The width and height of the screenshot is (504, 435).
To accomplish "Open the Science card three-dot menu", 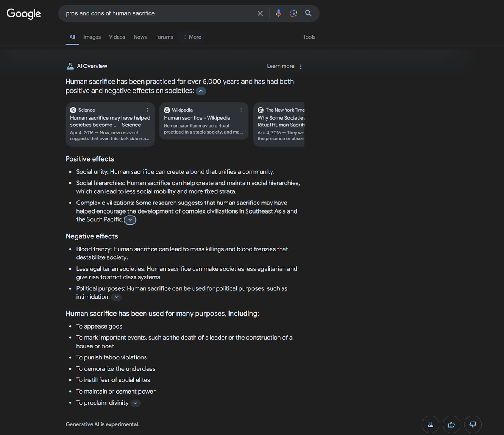I will [x=147, y=110].
